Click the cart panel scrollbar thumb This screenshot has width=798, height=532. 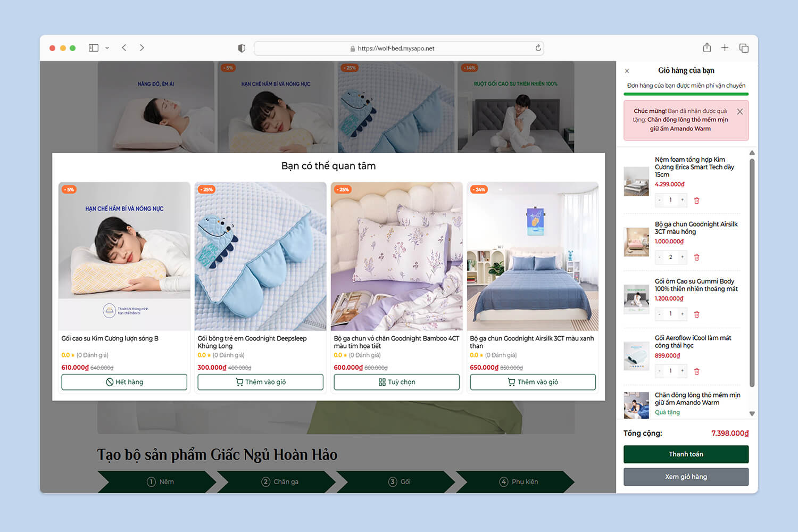(752, 273)
